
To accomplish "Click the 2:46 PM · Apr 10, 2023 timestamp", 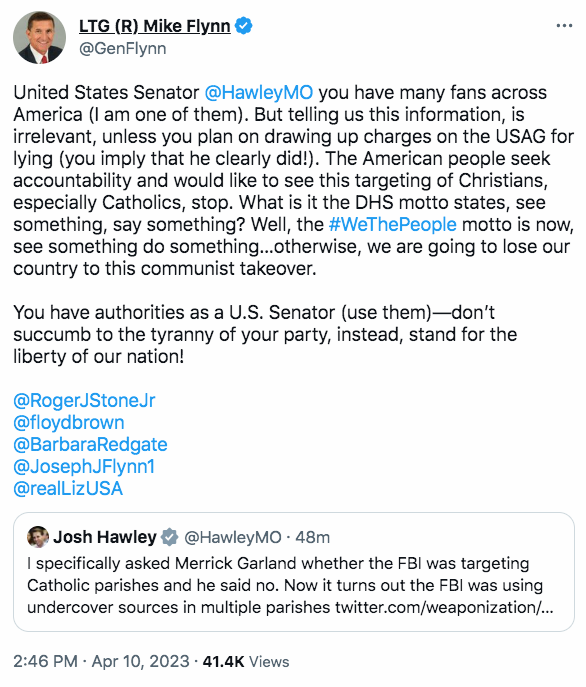I will click(101, 661).
